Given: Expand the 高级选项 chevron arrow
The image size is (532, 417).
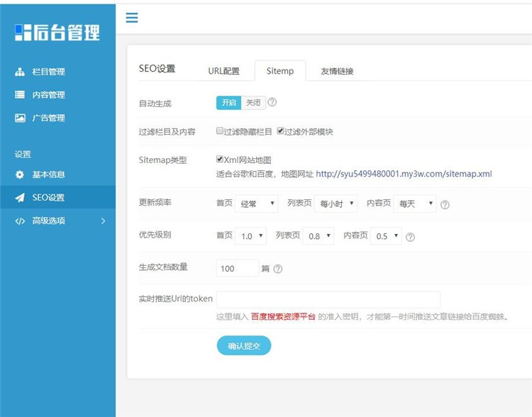Looking at the screenshot, I should [103, 221].
